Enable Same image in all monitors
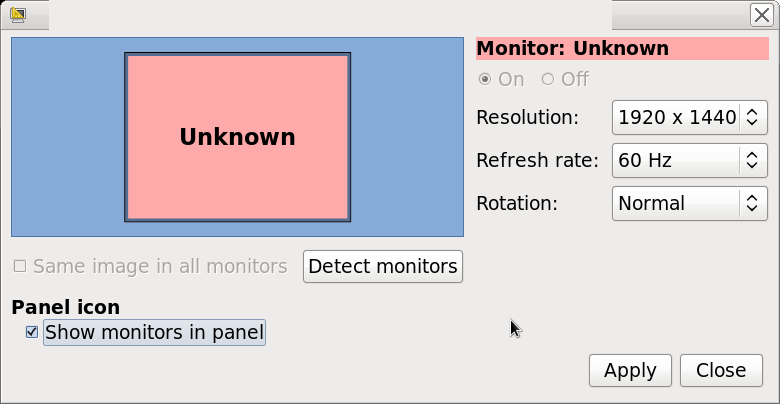780x404 pixels. [x=20, y=266]
